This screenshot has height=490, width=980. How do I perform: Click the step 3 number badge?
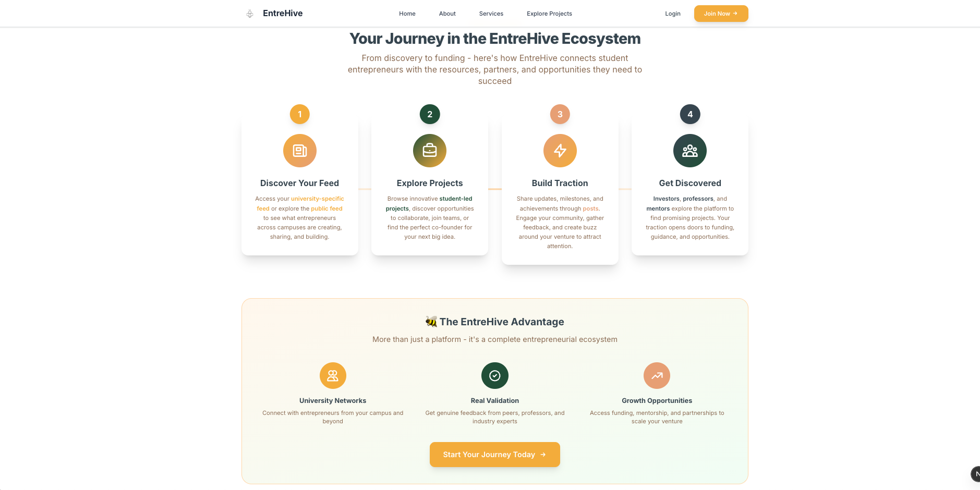coord(560,114)
